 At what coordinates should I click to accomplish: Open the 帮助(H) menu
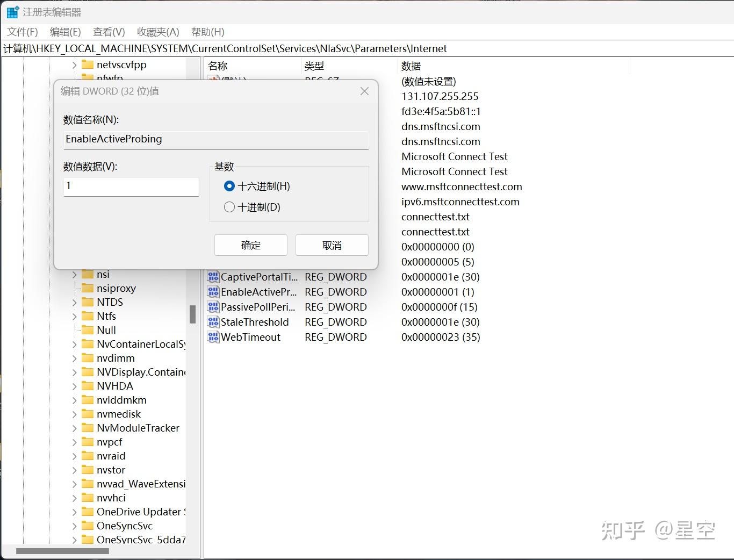pos(208,32)
